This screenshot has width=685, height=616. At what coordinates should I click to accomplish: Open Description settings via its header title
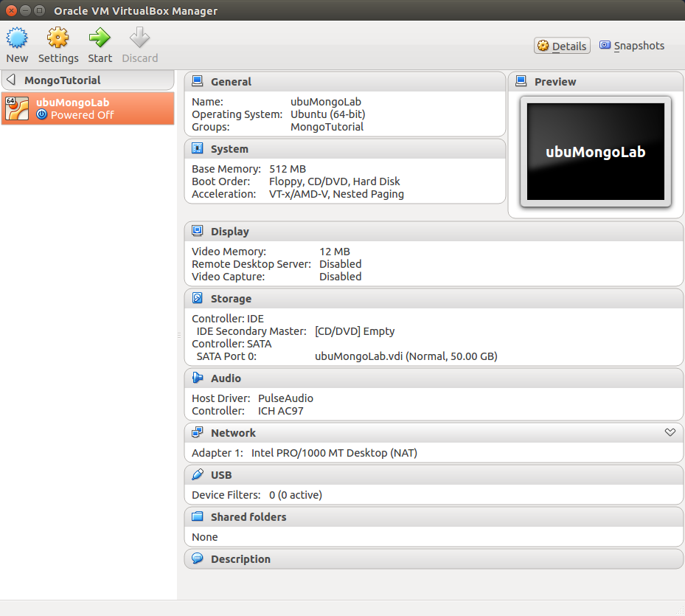click(240, 559)
